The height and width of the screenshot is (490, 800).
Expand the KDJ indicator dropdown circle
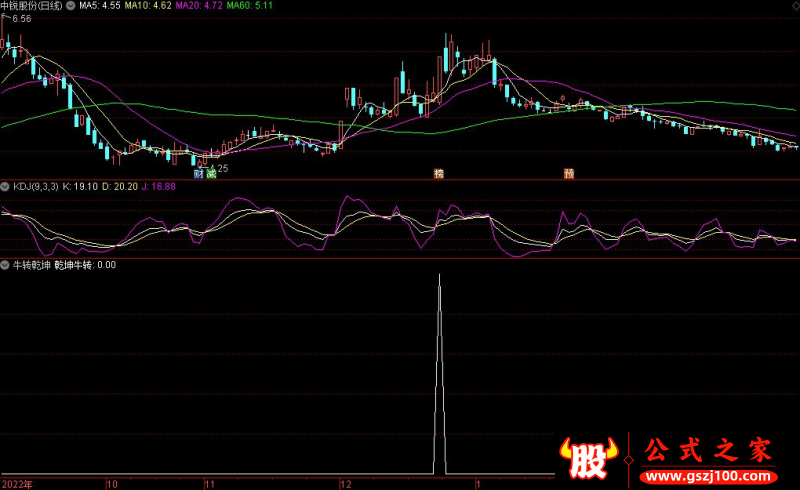pyautogui.click(x=6, y=186)
